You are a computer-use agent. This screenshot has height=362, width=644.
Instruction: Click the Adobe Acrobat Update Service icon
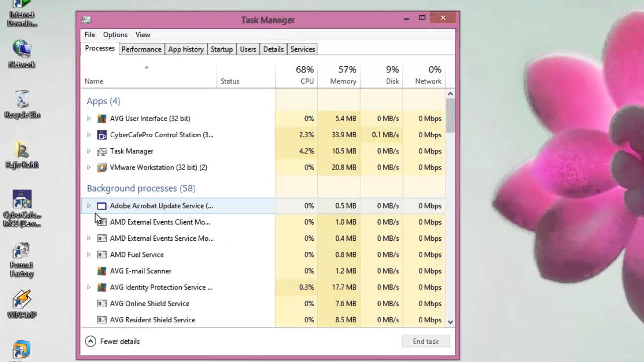click(102, 206)
